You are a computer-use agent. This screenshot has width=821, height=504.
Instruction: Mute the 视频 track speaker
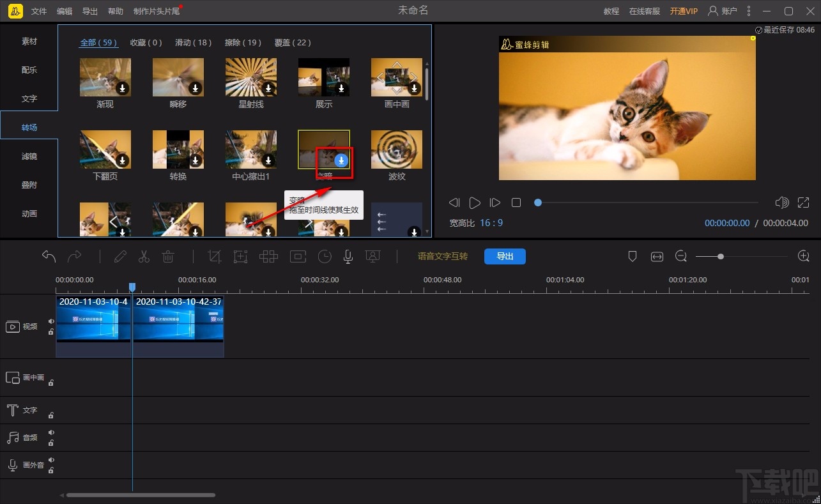pos(51,321)
